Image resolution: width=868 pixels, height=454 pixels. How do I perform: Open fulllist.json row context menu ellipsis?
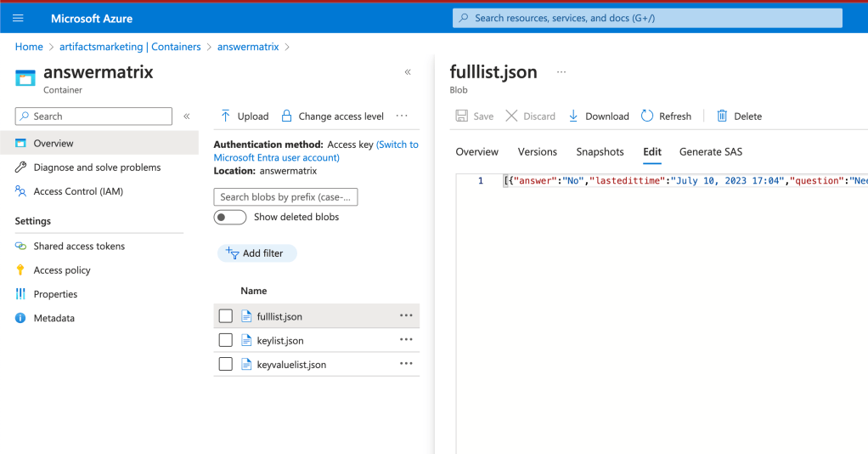[406, 315]
